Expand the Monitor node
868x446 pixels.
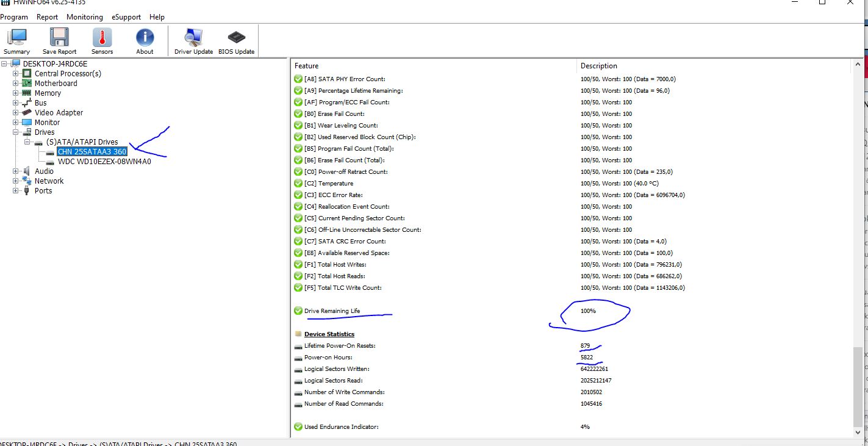(x=16, y=122)
